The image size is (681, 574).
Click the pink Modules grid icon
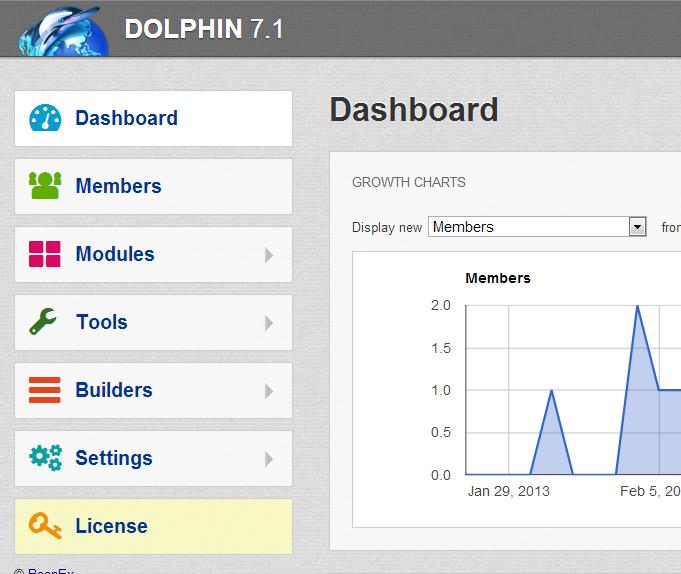tap(45, 254)
